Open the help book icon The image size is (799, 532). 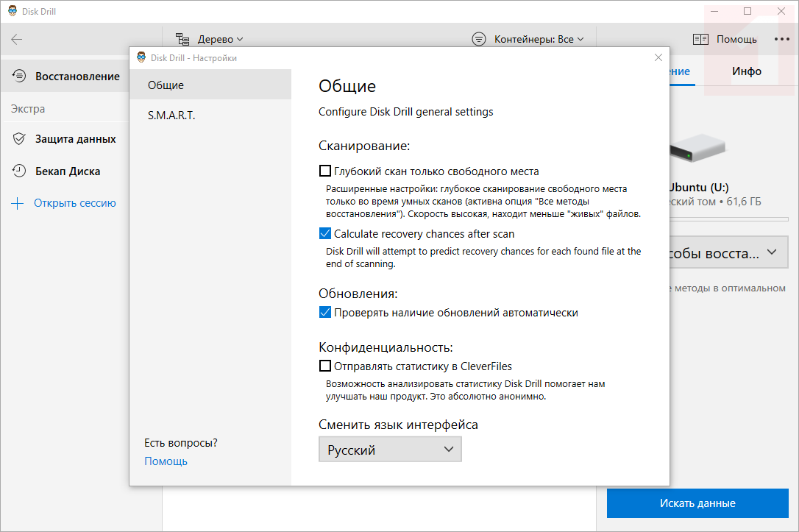(x=700, y=40)
